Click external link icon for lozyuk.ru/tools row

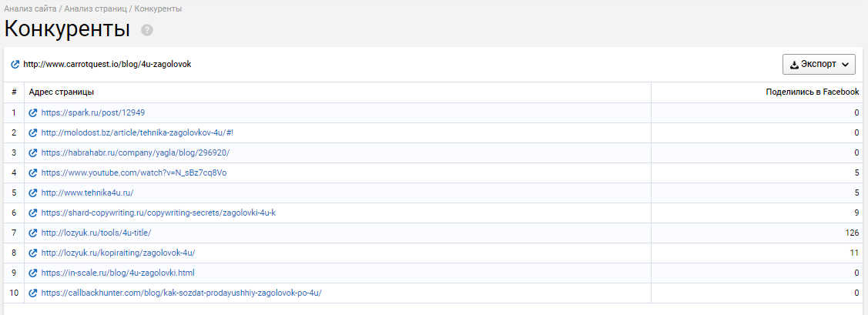point(33,233)
